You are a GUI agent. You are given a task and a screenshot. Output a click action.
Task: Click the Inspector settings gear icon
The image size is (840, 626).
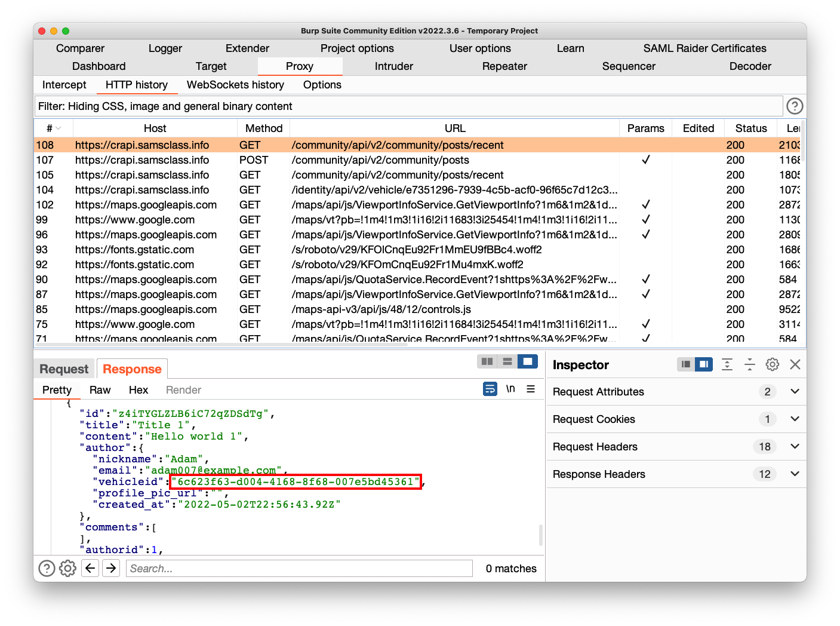point(772,364)
